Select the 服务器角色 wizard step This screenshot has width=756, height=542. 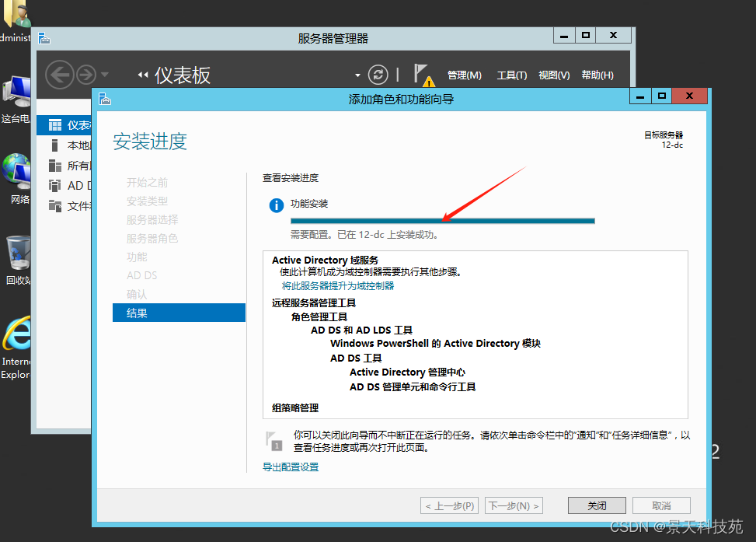[x=152, y=239]
